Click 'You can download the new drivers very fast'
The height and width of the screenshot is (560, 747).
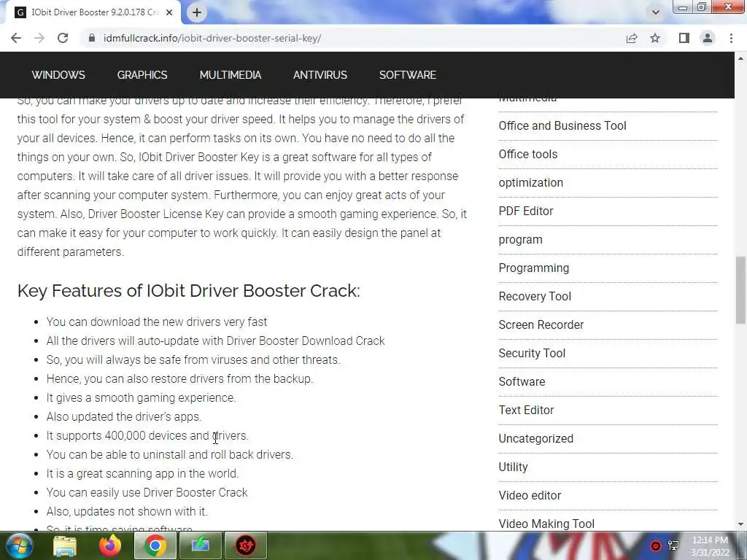coord(157,322)
